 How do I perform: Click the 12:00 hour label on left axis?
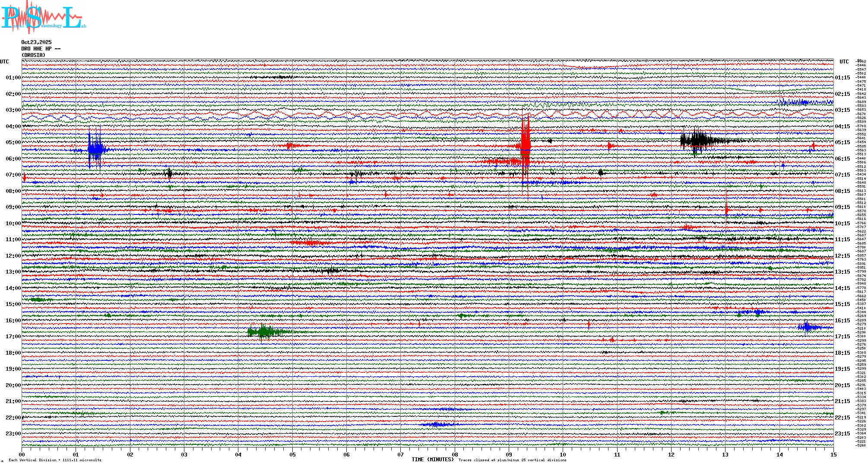pyautogui.click(x=13, y=256)
